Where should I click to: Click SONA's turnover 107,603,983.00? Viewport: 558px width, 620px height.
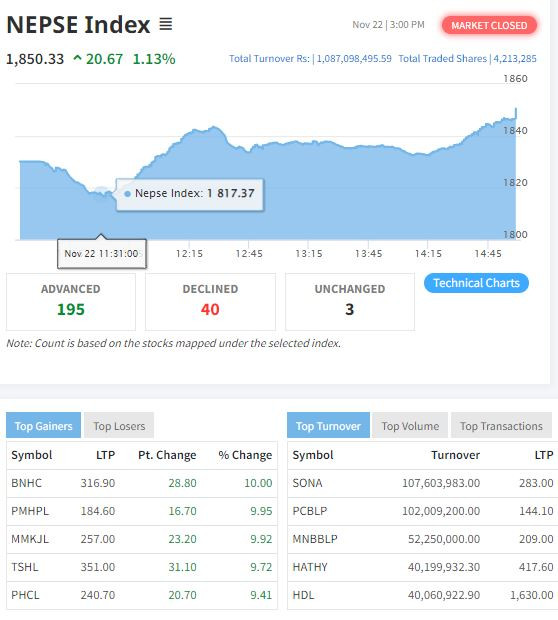click(x=441, y=483)
